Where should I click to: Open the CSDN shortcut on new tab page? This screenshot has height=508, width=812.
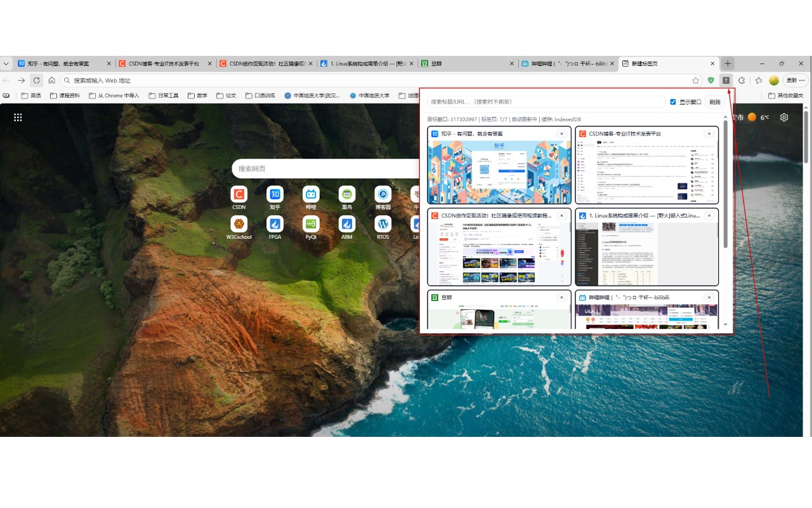pos(239,194)
